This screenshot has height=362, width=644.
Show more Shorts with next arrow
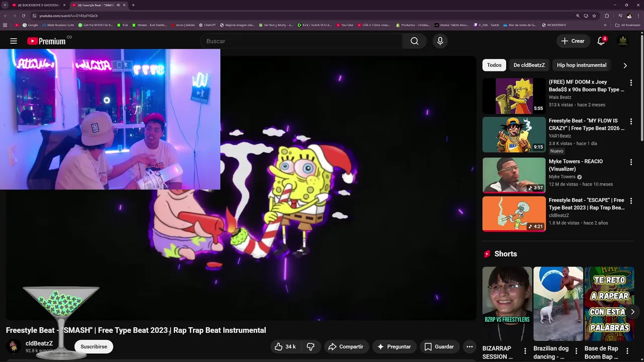(632, 312)
